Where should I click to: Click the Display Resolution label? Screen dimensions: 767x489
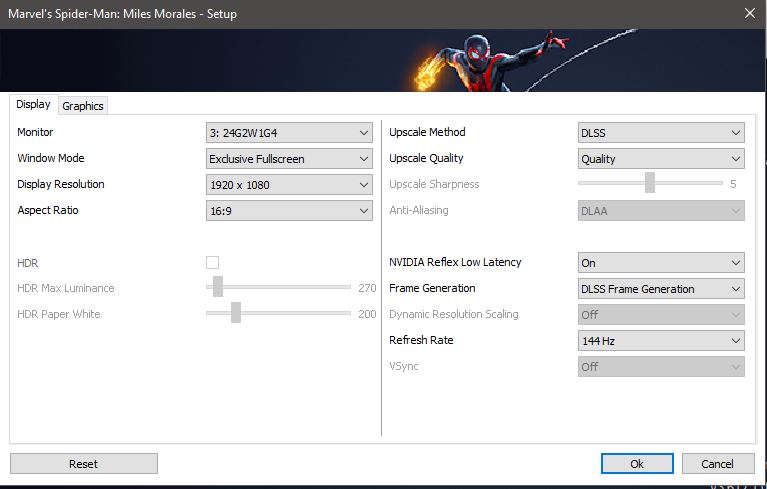pos(61,184)
